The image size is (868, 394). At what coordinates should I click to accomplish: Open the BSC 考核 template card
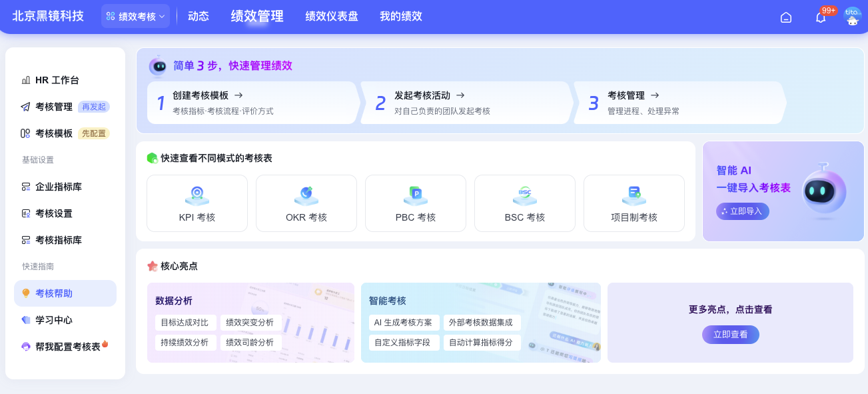525,203
